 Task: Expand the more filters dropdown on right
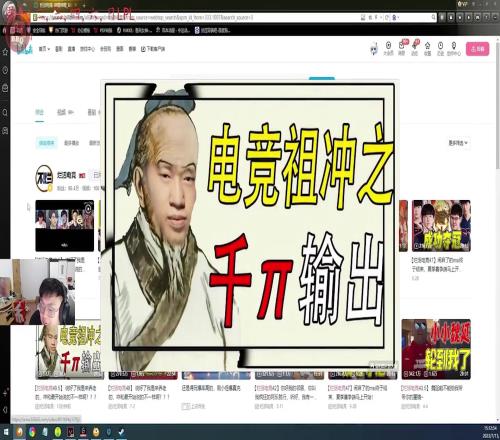coord(458,143)
